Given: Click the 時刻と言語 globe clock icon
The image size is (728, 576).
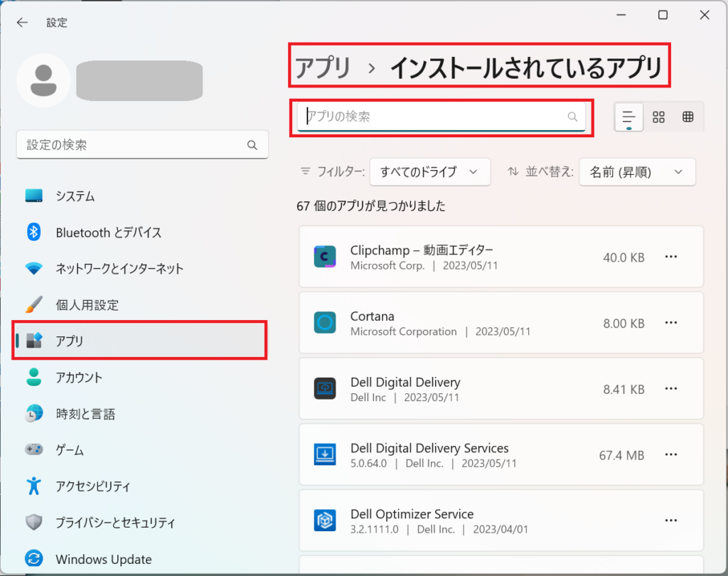Looking at the screenshot, I should (34, 413).
